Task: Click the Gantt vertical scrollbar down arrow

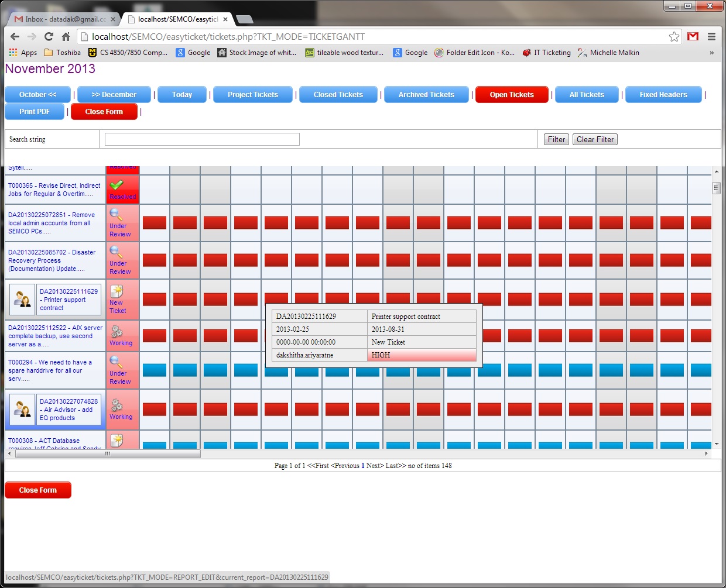Action: (716, 445)
